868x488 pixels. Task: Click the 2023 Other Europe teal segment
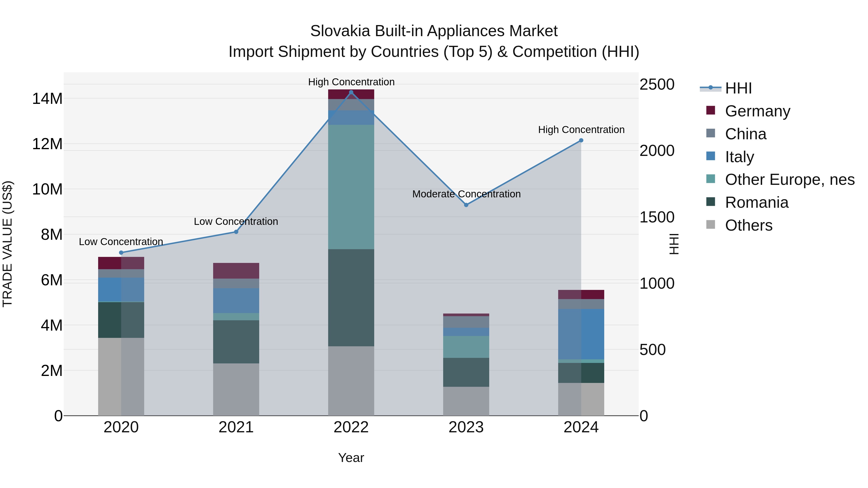[x=466, y=347]
